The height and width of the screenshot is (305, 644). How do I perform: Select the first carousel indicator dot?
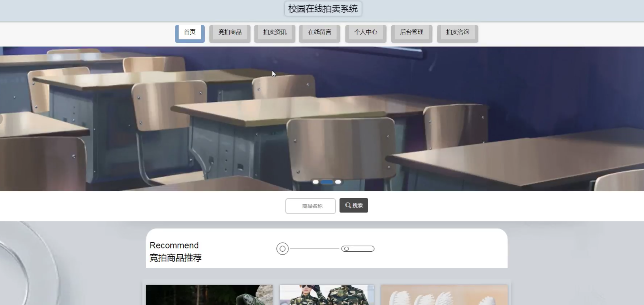pos(316,182)
